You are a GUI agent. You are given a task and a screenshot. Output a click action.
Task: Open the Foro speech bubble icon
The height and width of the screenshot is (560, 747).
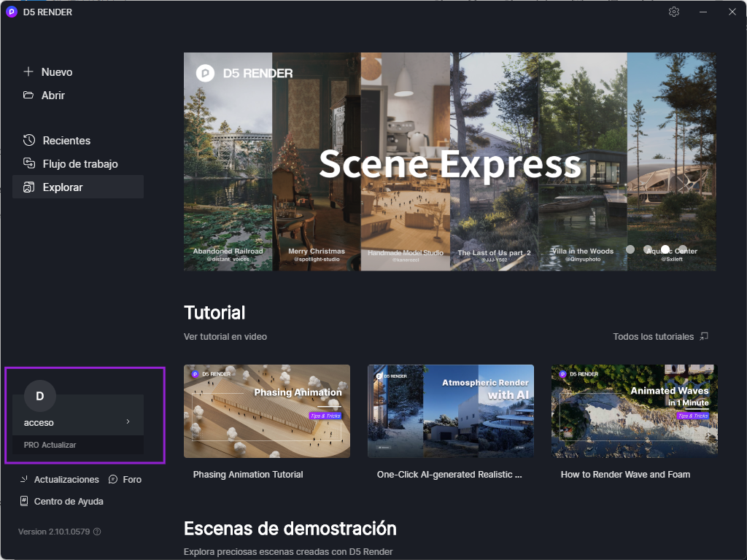coord(113,479)
